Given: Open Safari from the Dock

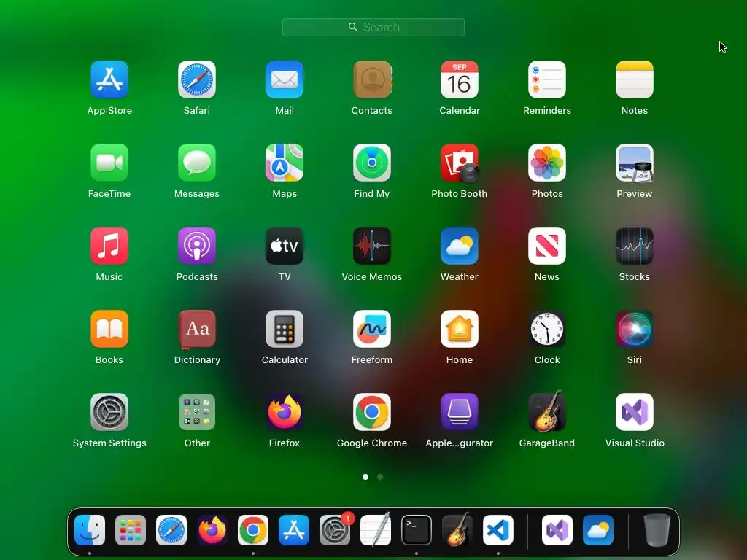Looking at the screenshot, I should click(171, 530).
